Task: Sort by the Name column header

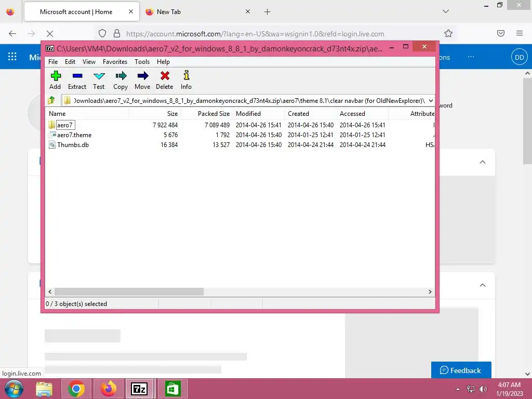Action: (x=87, y=114)
